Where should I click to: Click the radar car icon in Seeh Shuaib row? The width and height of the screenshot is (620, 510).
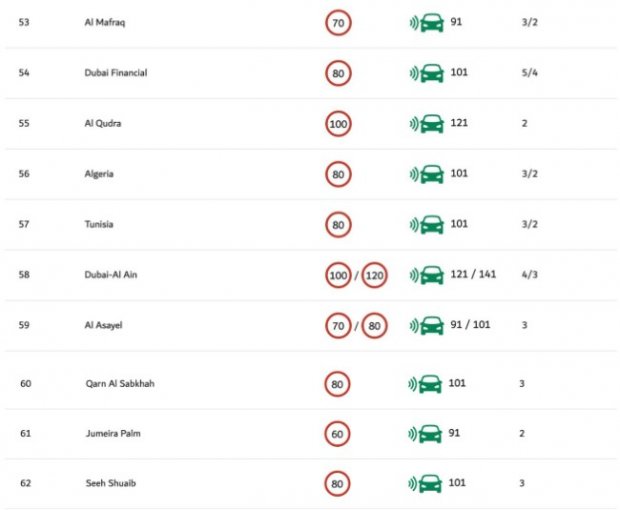pos(425,484)
